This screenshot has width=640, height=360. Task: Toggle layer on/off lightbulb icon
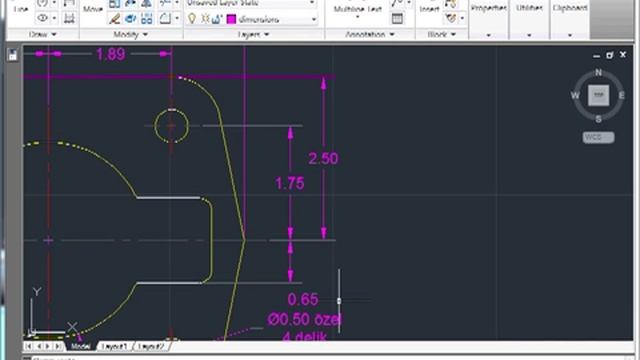click(192, 19)
